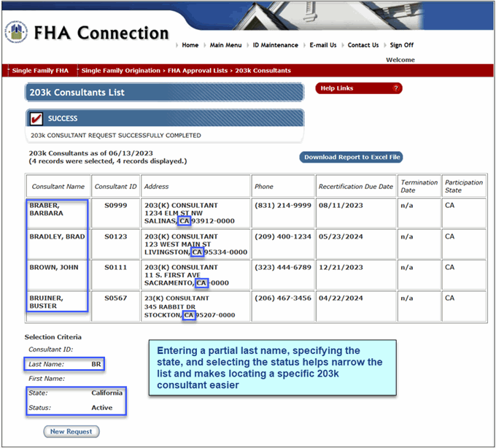Click the records selected count text
The height and width of the screenshot is (448, 496).
[108, 161]
